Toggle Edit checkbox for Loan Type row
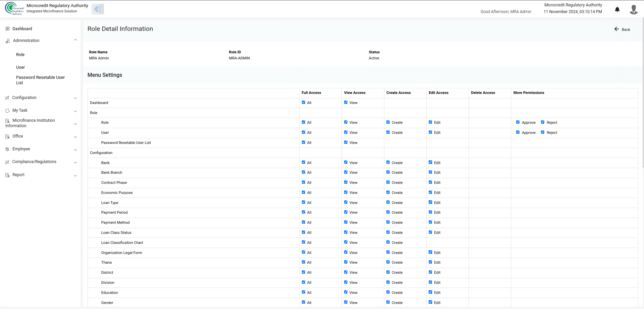The image size is (644, 309). pos(430,202)
